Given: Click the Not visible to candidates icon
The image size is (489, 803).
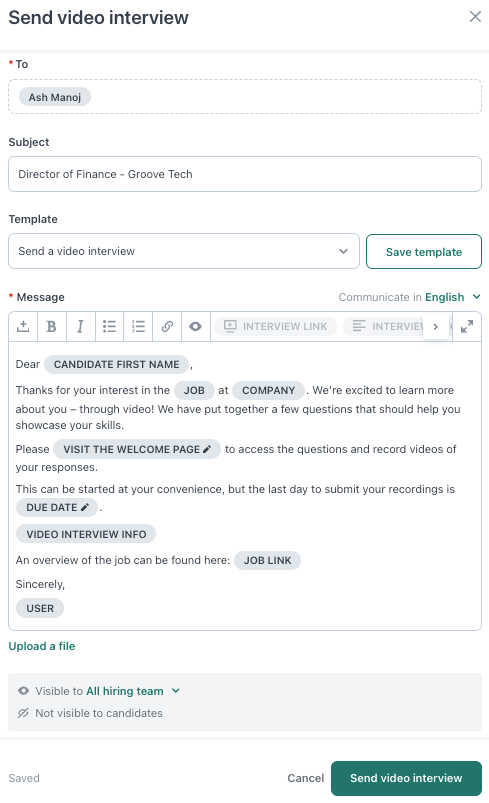Looking at the screenshot, I should click(23, 713).
